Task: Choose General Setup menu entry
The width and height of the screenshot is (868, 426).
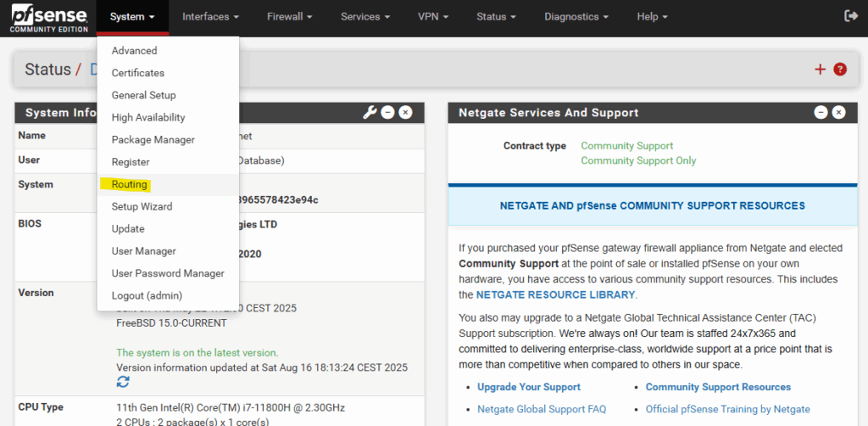Action: pos(169,95)
